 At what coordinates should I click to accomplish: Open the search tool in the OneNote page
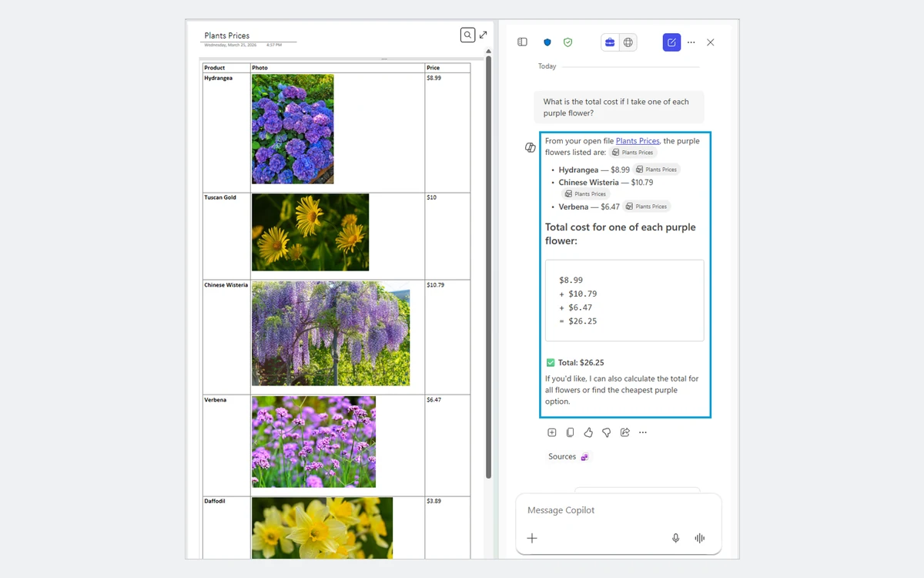pyautogui.click(x=467, y=35)
